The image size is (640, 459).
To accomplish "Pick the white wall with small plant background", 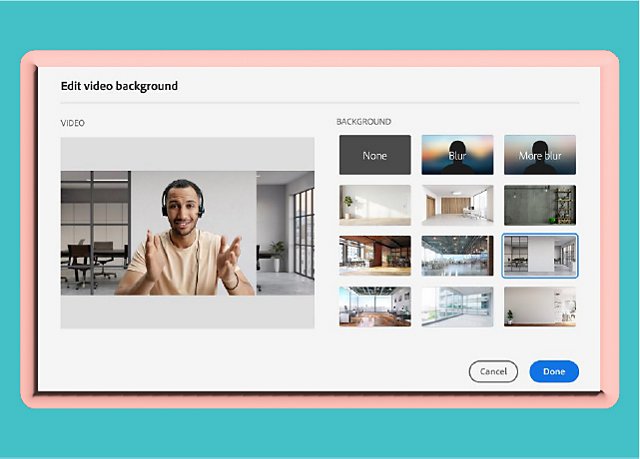I will 540,306.
